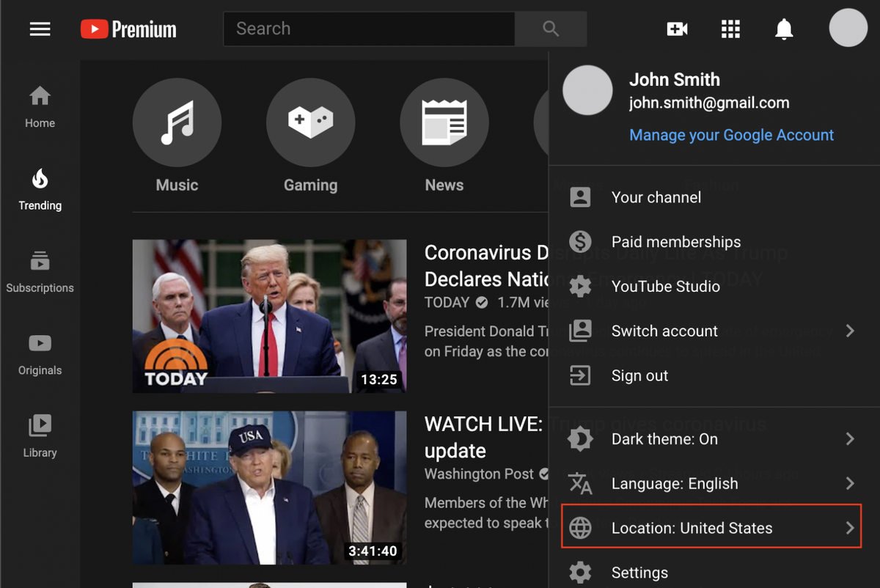Image resolution: width=880 pixels, height=588 pixels.
Task: Expand the Language submenu arrow
Action: [850, 484]
